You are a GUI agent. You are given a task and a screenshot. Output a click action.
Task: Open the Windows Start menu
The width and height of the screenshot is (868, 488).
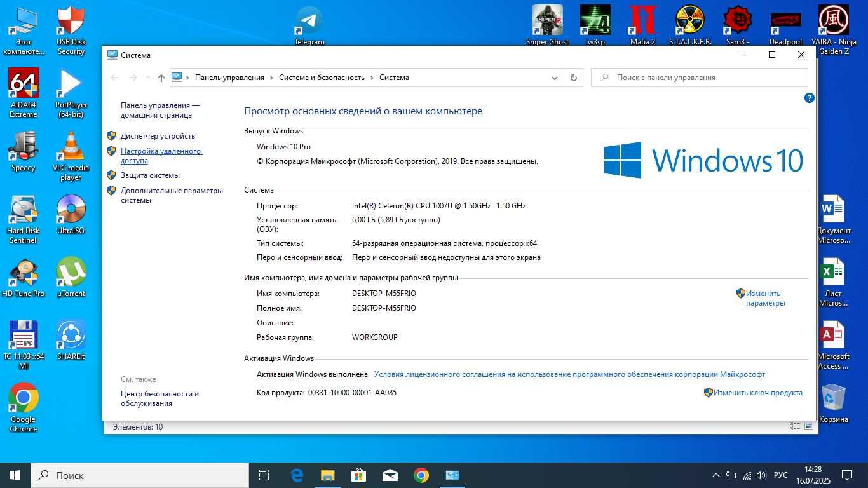[x=15, y=475]
